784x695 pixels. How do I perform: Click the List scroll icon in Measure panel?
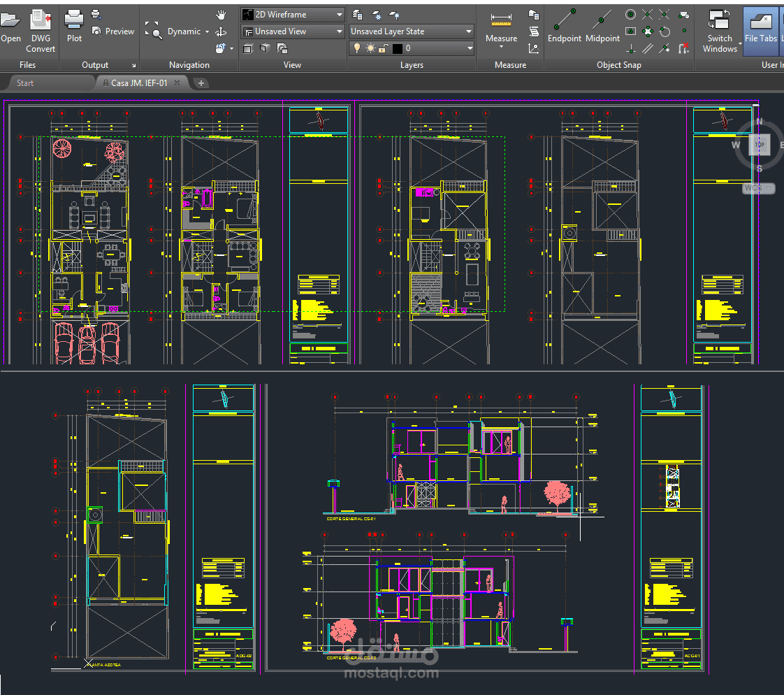[534, 31]
